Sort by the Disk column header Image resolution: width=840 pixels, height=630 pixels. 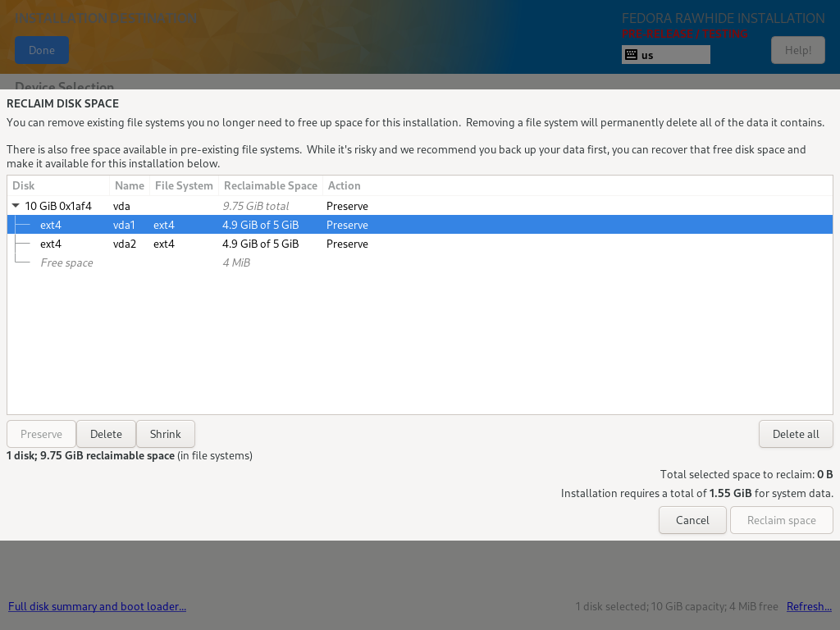(58, 185)
